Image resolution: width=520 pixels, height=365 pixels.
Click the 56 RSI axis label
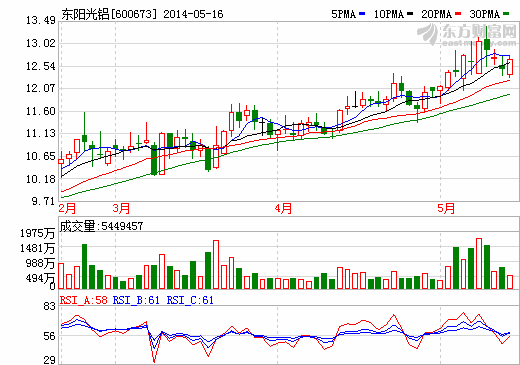tap(49, 336)
